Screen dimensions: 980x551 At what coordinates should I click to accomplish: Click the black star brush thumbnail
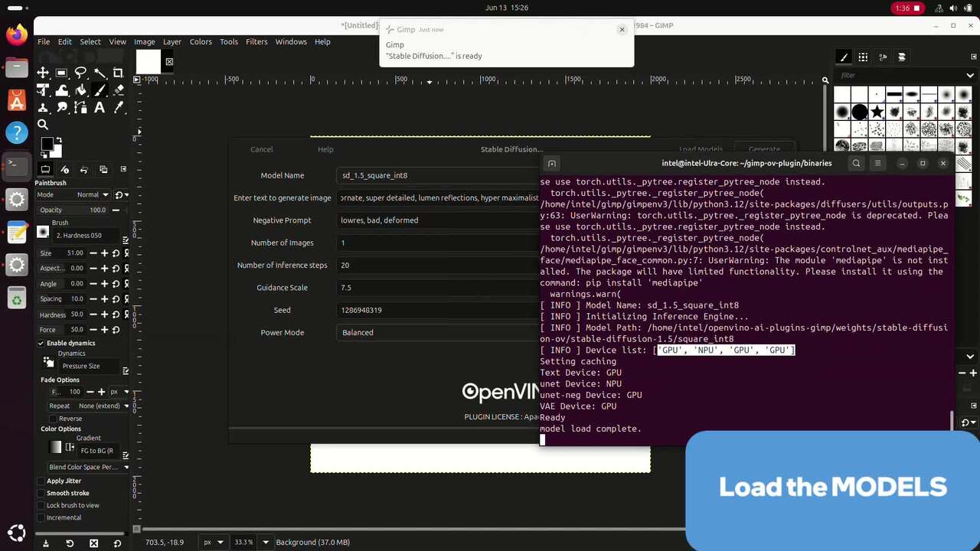coord(877,112)
